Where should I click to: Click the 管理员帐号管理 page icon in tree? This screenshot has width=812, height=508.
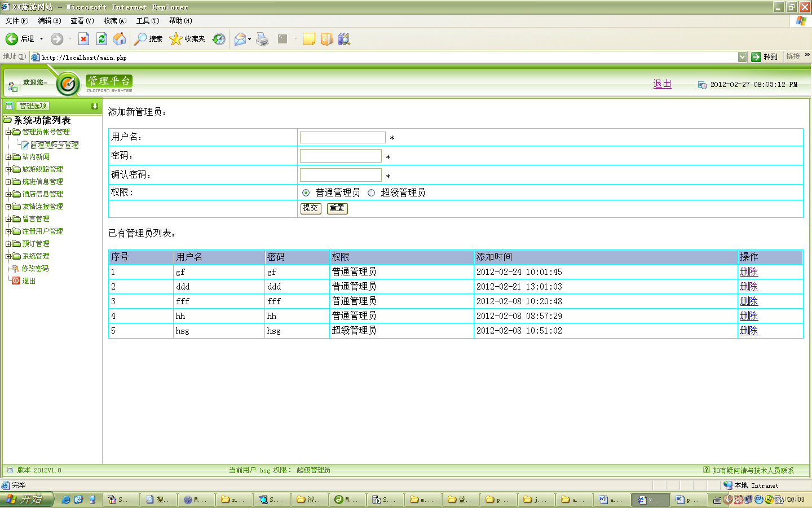coord(25,144)
